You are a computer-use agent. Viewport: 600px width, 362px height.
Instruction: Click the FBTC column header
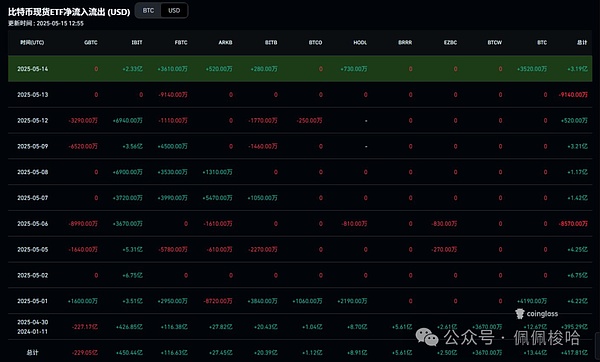(181, 42)
